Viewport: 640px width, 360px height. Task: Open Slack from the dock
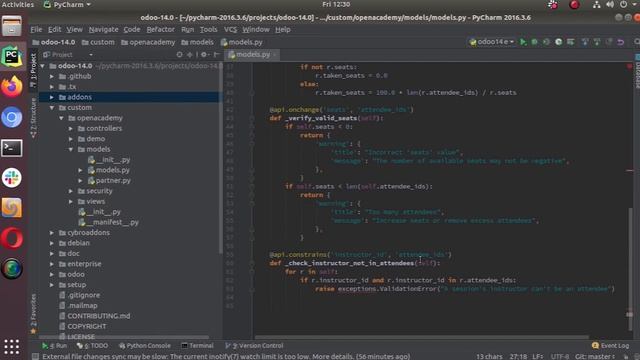[11, 178]
